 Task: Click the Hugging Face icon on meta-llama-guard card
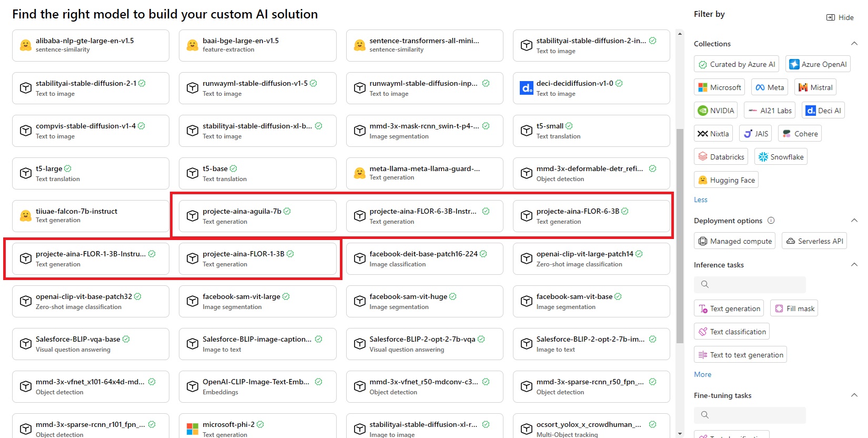tap(360, 173)
